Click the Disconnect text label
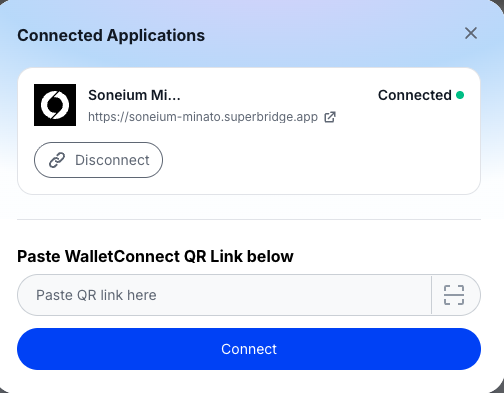This screenshot has height=393, width=504. click(112, 160)
